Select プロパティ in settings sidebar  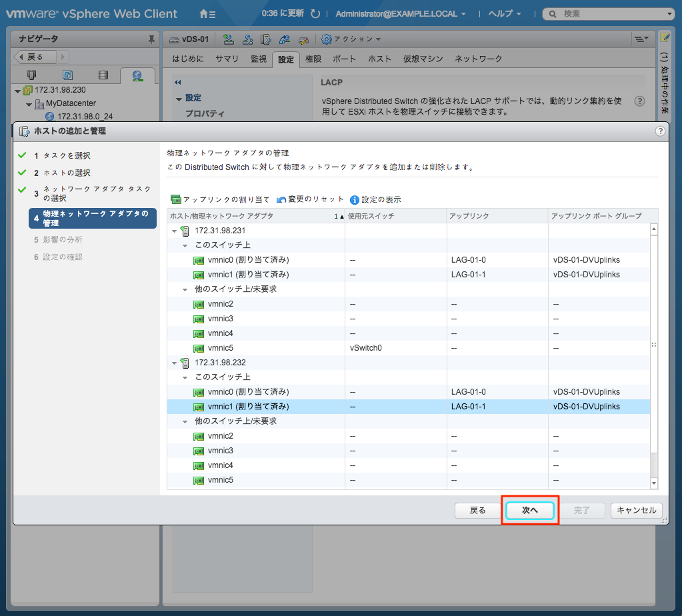[205, 114]
